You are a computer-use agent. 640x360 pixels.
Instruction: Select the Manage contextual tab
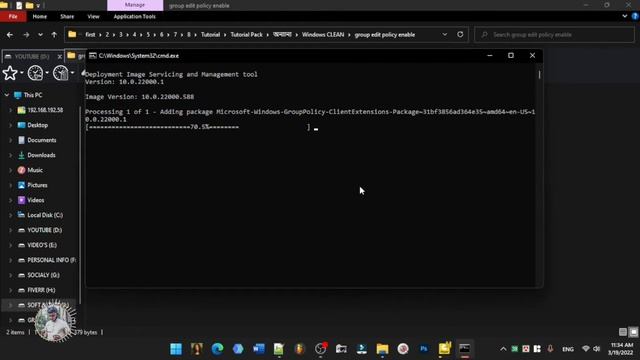click(x=135, y=5)
